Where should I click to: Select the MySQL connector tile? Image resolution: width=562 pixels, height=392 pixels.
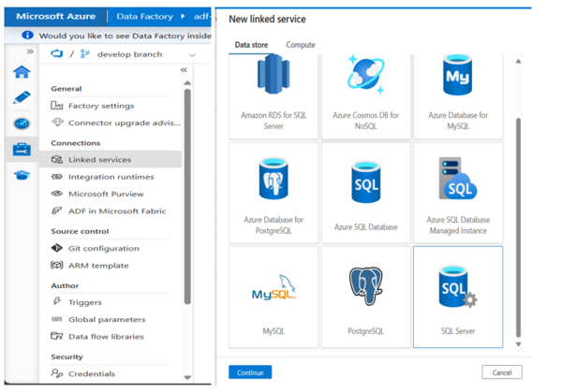[x=274, y=297]
